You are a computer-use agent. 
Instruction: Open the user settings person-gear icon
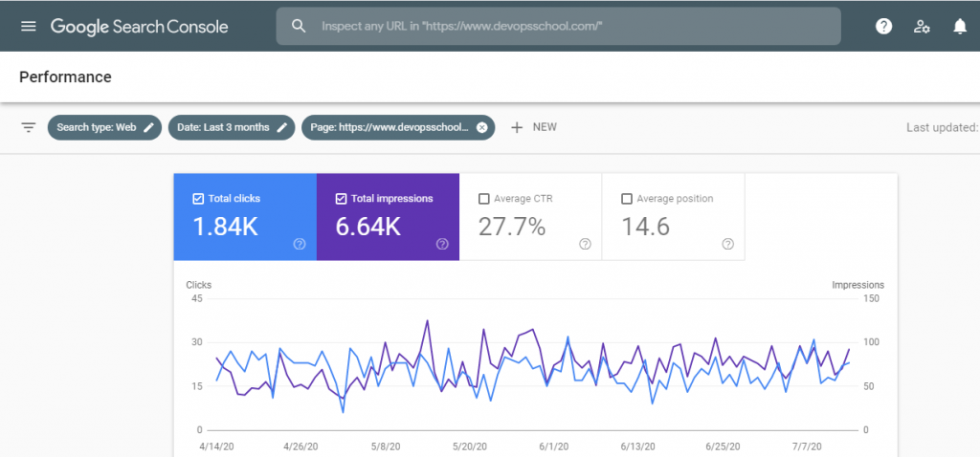click(922, 26)
